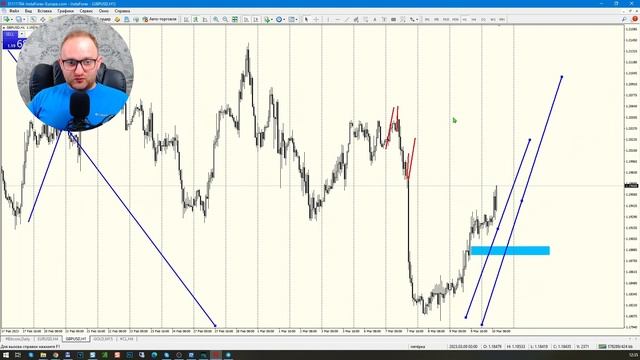Screen dimensions: 640x360
Task: Toggle the Auto-trading button
Action: [x=160, y=19]
